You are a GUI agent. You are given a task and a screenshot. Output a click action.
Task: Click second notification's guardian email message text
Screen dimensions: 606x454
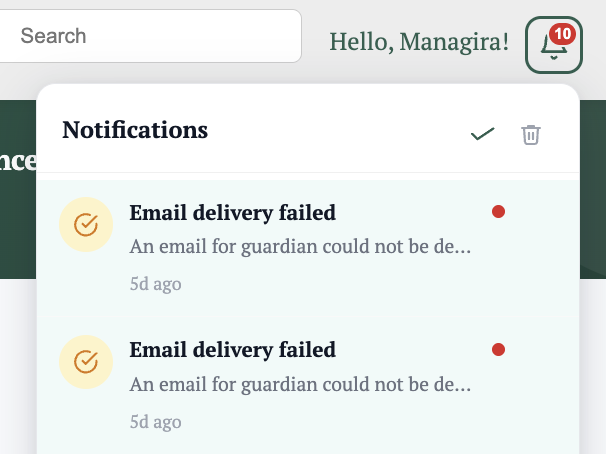click(x=300, y=384)
